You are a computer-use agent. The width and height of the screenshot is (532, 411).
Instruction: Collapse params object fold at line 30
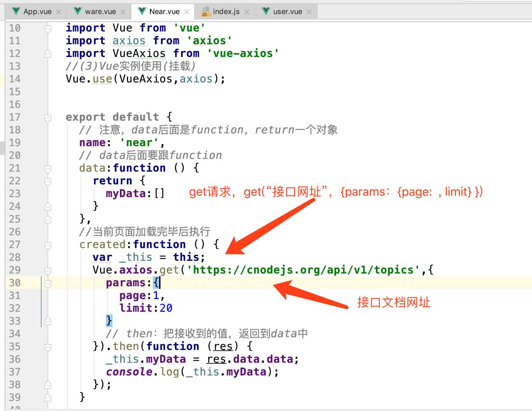tap(48, 283)
